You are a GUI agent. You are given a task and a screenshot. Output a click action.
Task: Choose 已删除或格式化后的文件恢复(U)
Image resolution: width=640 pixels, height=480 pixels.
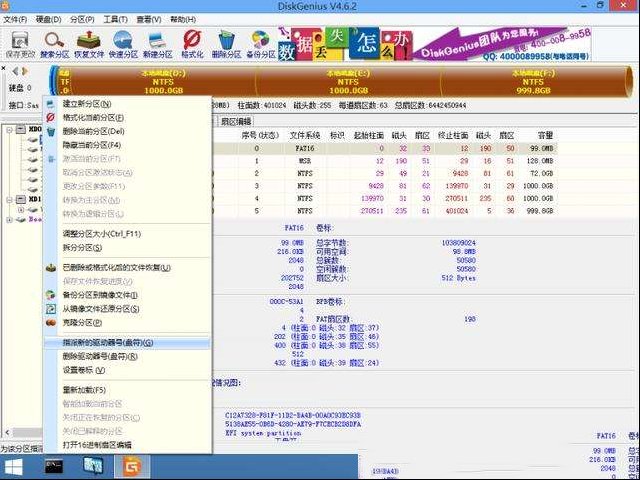[127, 268]
